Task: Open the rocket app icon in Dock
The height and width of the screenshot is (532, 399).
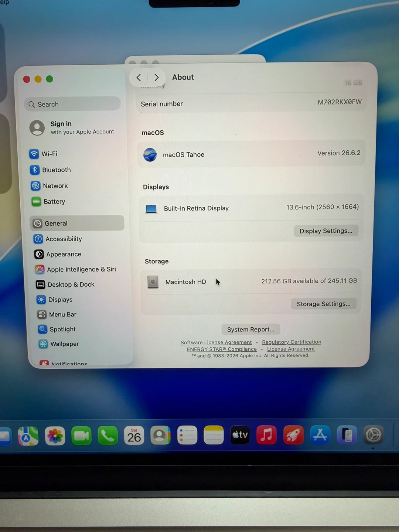Action: pyautogui.click(x=293, y=434)
